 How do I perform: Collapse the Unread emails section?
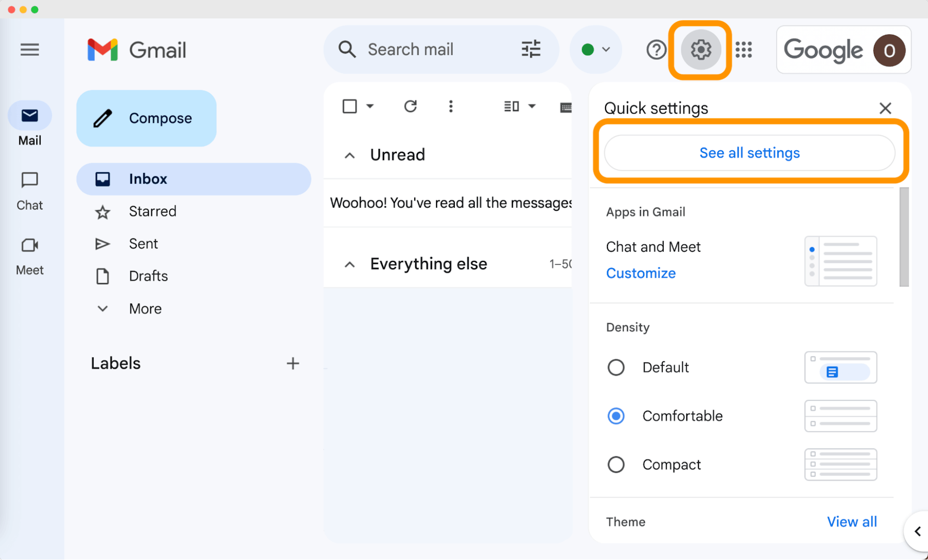[x=349, y=154]
